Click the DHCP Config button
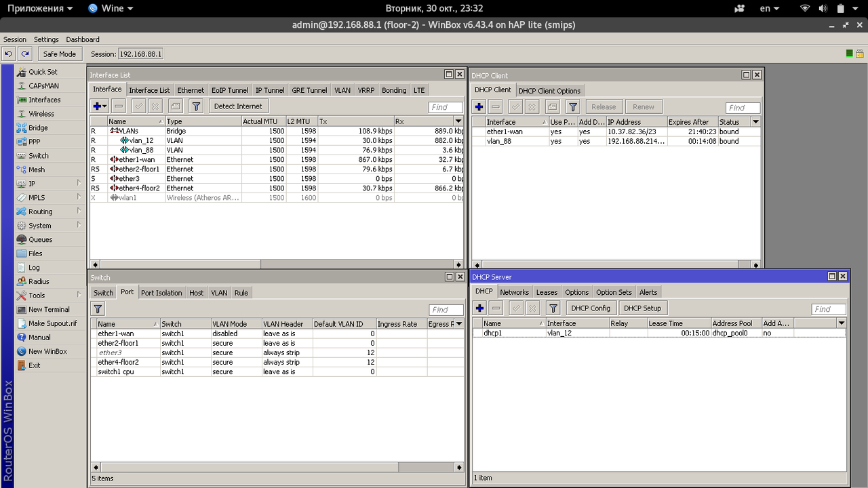The width and height of the screenshot is (868, 488). 591,308
